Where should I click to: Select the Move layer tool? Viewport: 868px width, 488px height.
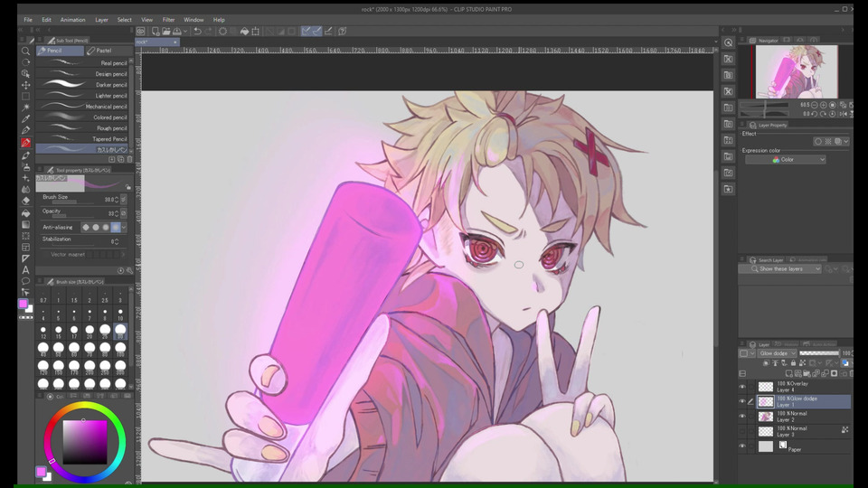pos(25,85)
